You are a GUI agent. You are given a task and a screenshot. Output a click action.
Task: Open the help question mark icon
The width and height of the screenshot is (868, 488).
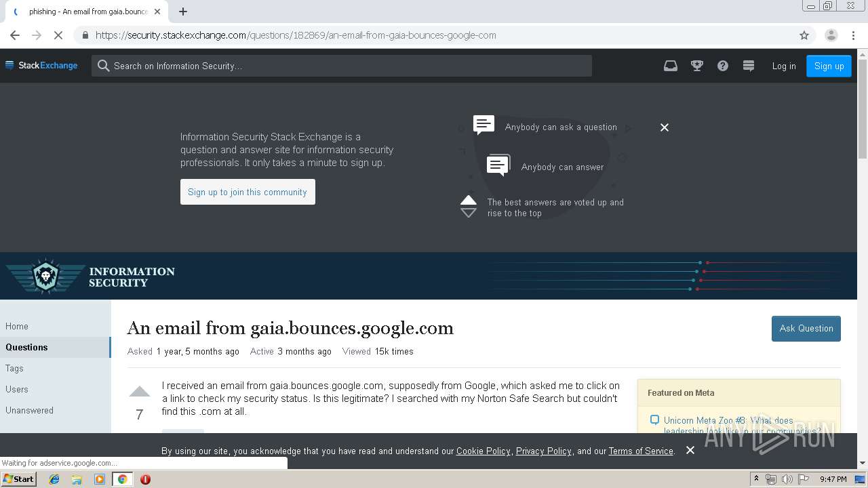tap(723, 66)
